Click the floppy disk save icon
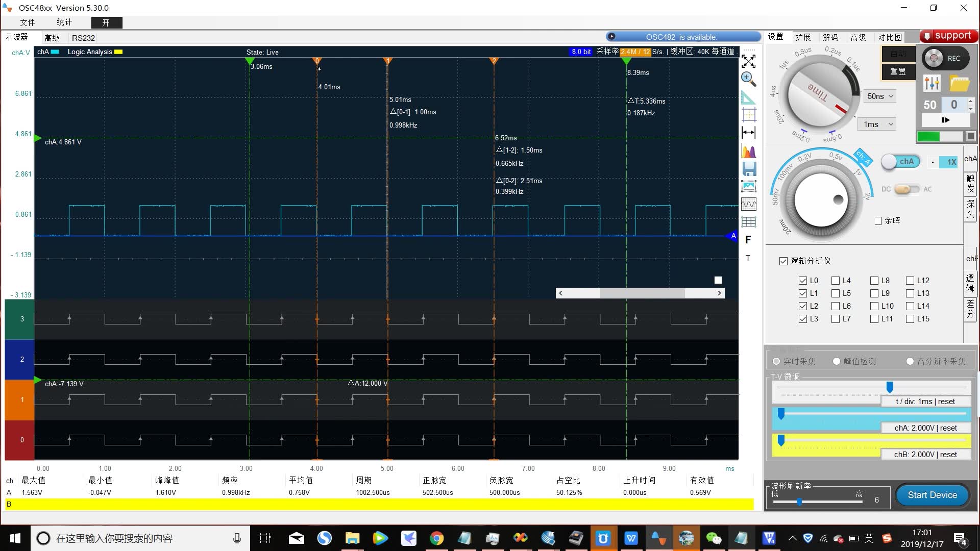The height and width of the screenshot is (551, 980). 749,169
